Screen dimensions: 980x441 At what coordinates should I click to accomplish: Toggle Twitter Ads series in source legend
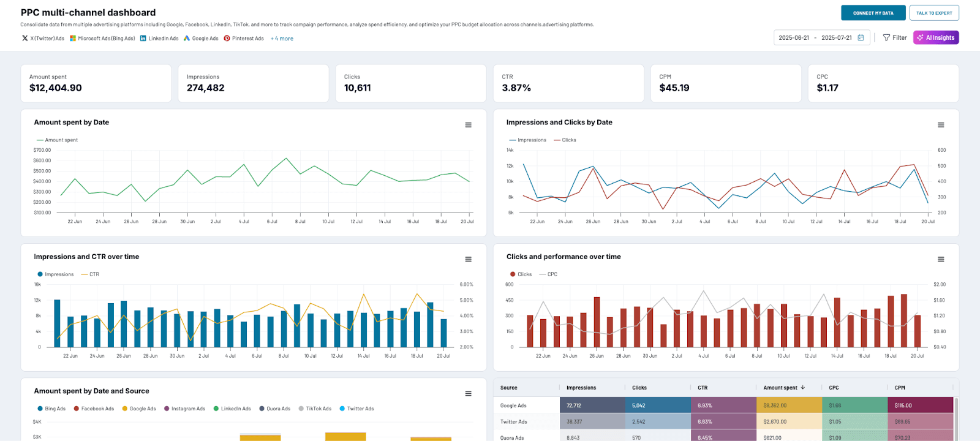(x=356, y=409)
